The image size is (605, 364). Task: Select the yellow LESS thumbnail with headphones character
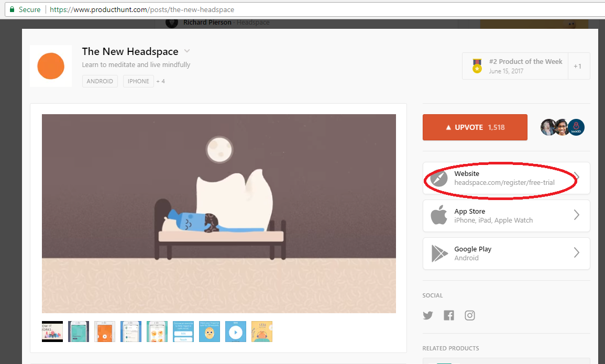[262, 332]
